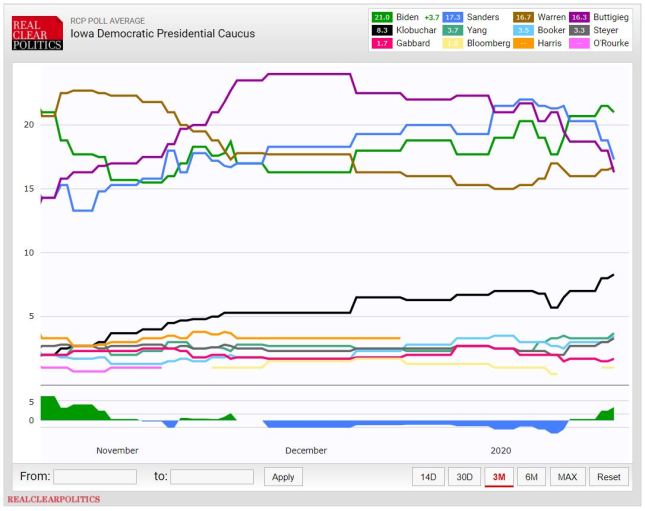Click the Harris orange legend swatch

pos(525,44)
